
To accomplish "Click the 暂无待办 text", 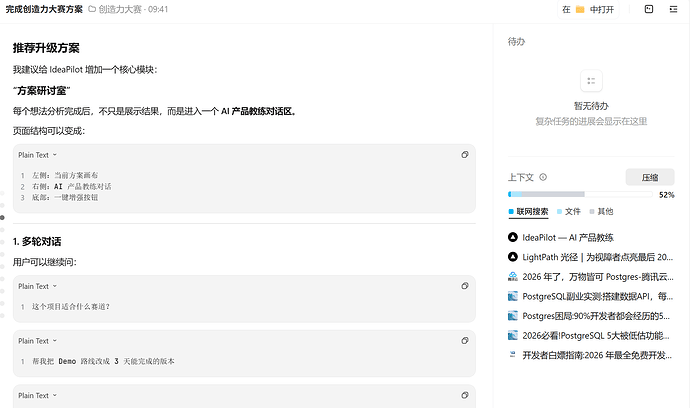I will 591,106.
